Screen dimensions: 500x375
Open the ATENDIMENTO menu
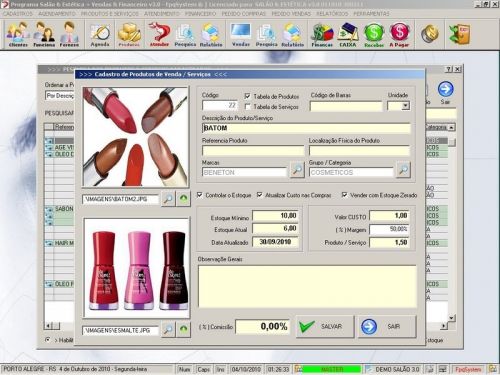(x=162, y=14)
